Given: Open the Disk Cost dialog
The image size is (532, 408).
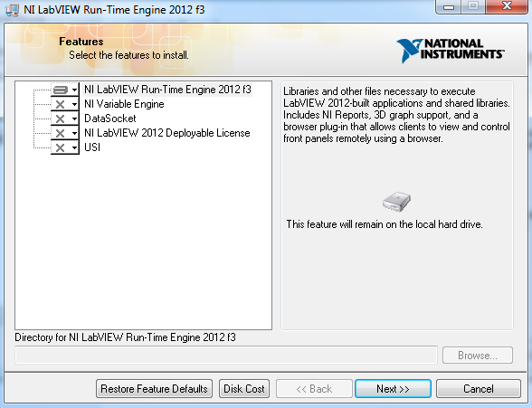Looking at the screenshot, I should (x=244, y=389).
